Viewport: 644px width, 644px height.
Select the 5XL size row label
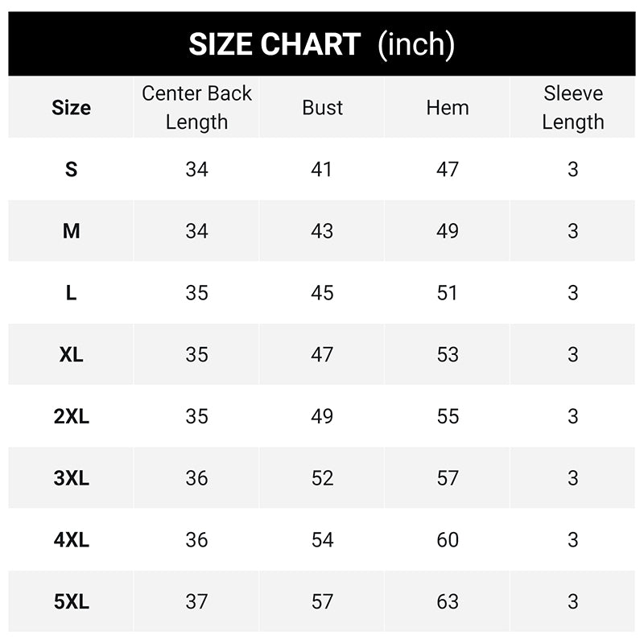[71, 601]
